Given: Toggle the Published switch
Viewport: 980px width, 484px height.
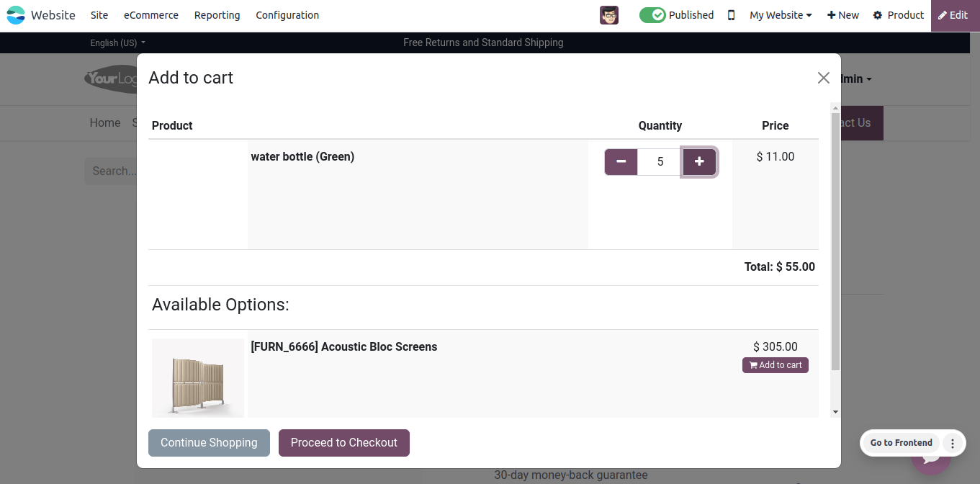Looking at the screenshot, I should (652, 15).
